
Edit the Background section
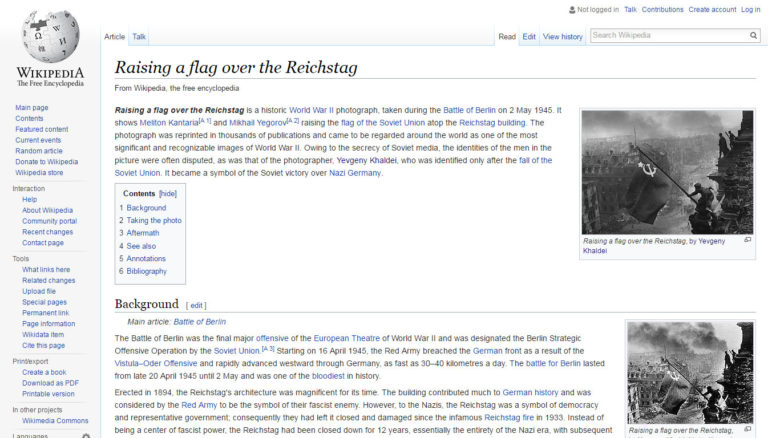[x=197, y=305]
